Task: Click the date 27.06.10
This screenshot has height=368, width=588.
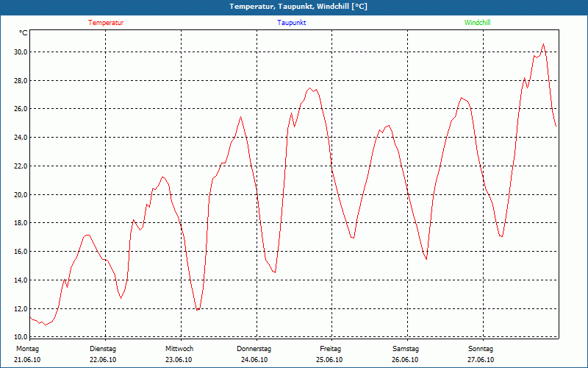Action: click(481, 360)
